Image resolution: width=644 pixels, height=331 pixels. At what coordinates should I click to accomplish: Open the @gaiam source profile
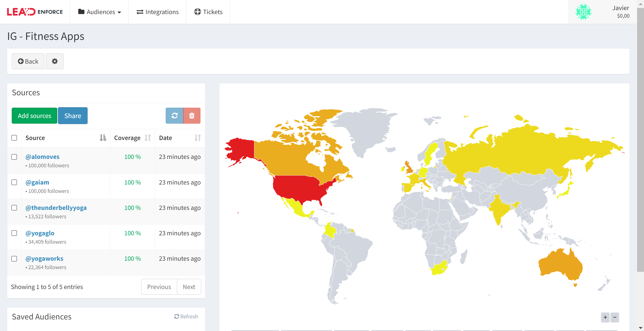(37, 182)
